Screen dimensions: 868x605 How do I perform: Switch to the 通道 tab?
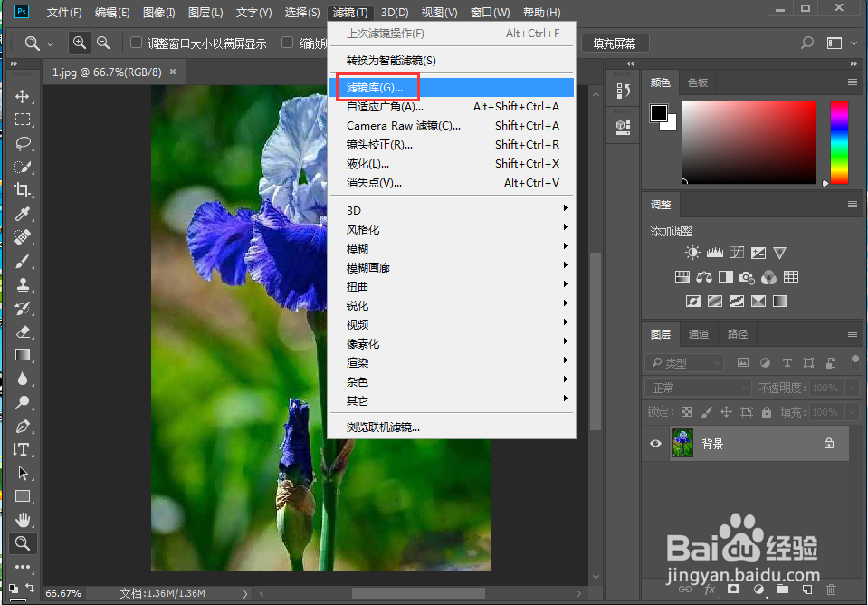point(698,333)
